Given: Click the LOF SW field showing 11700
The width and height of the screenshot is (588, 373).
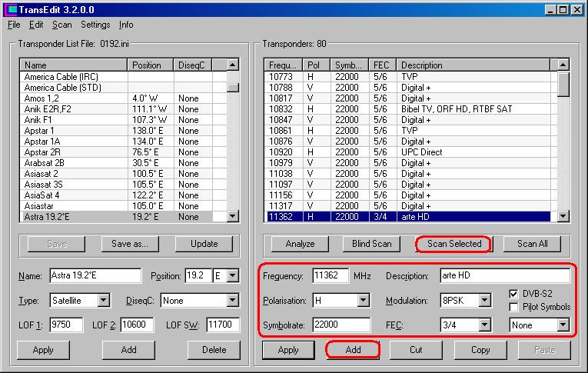Looking at the screenshot, I should (223, 325).
